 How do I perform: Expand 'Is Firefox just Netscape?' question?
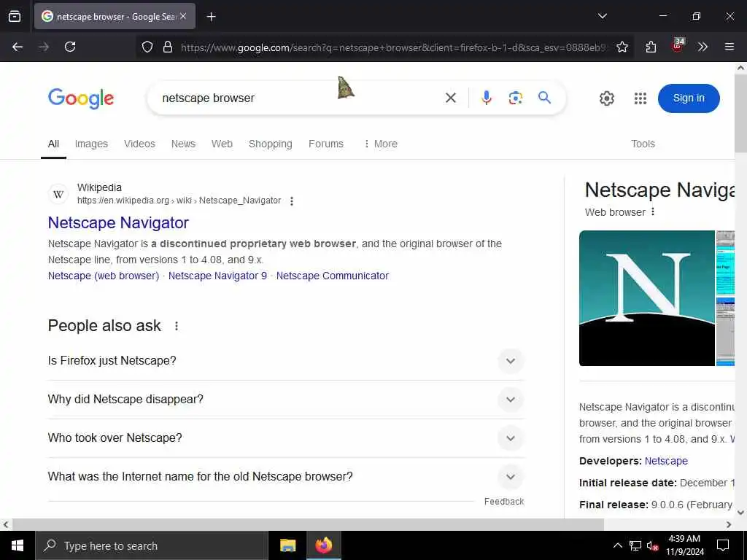coord(286,360)
